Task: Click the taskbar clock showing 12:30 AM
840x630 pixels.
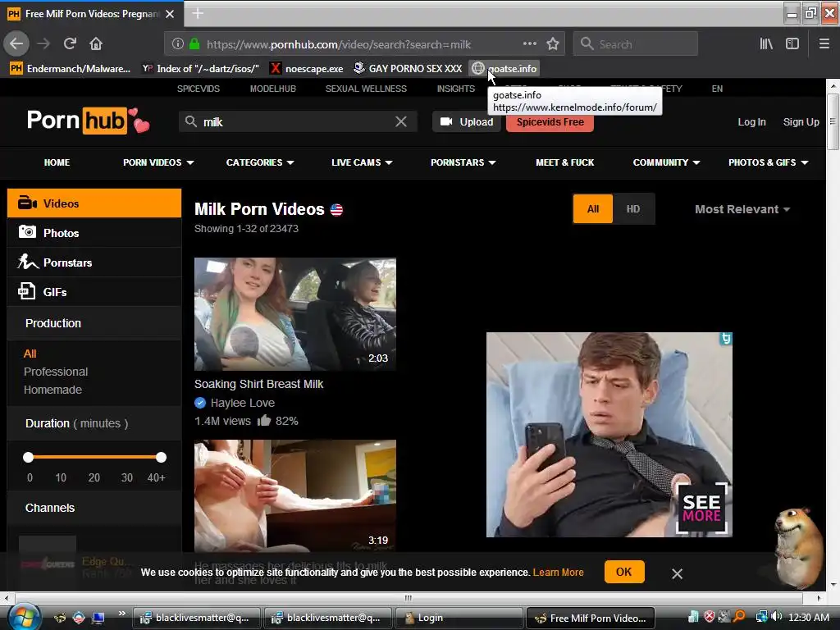Action: 808,617
